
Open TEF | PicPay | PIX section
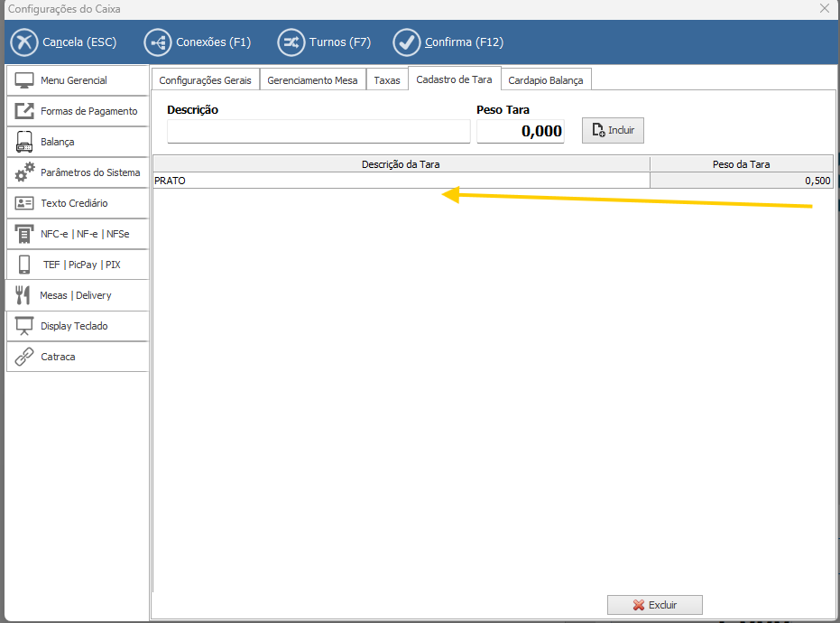click(x=77, y=265)
